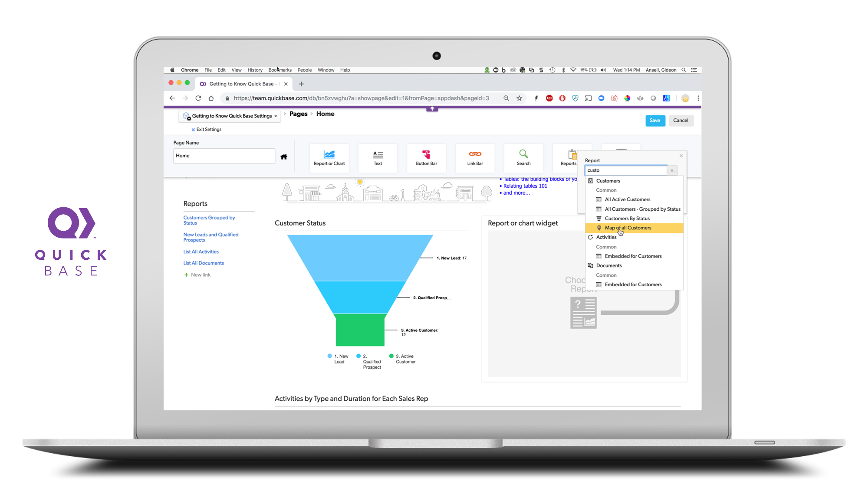Click the green Active Customer funnel segment
The image size is (868, 484).
pyautogui.click(x=360, y=330)
